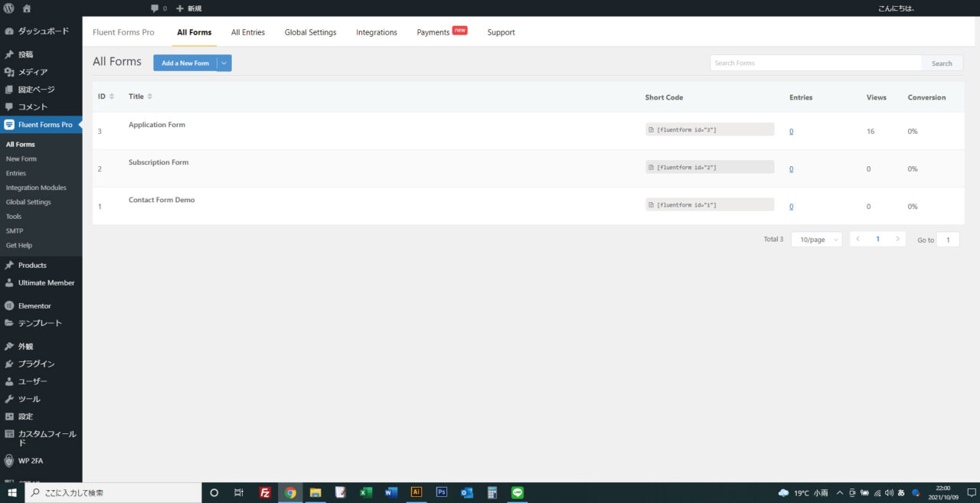
Task: Open Illustrator from taskbar
Action: point(416,492)
